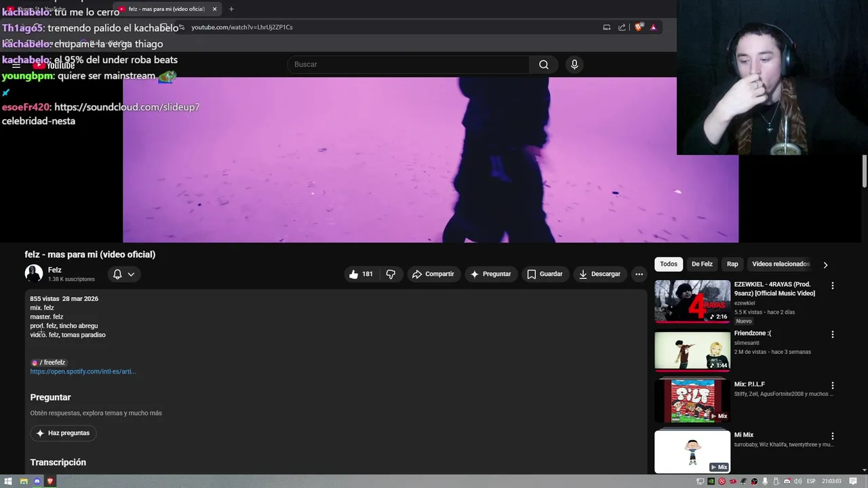Click the ezewkiel channel name
The height and width of the screenshot is (488, 868).
[x=745, y=303]
